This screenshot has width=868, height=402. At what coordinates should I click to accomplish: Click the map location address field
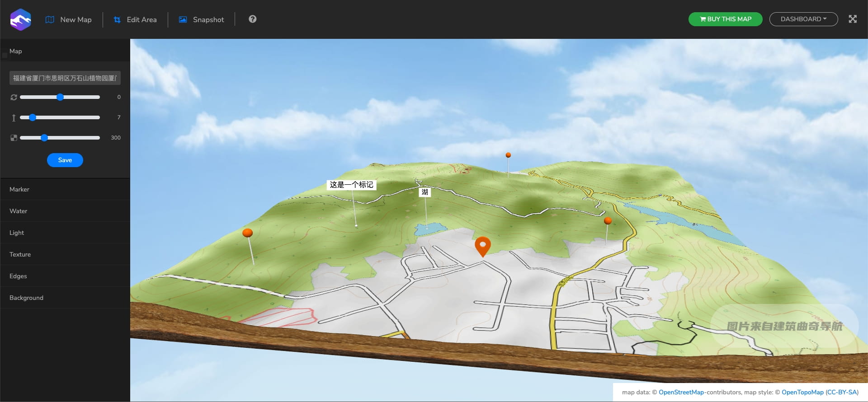(65, 78)
